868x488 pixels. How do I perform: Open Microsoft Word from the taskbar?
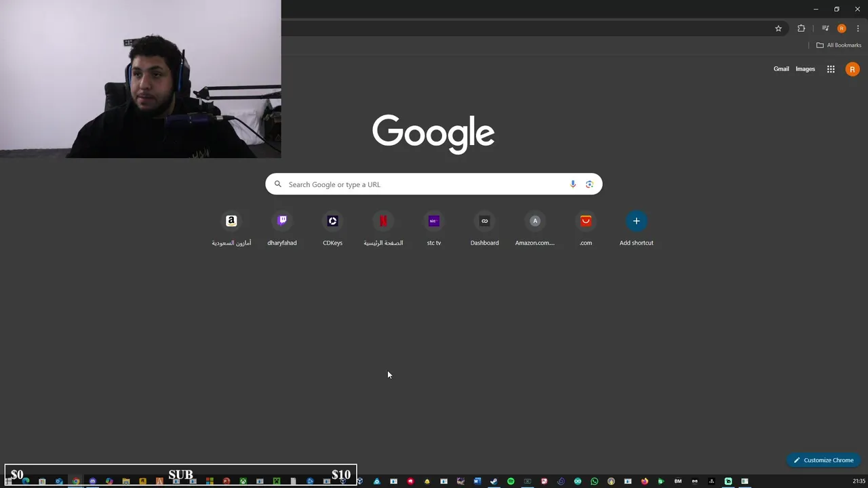click(x=477, y=481)
